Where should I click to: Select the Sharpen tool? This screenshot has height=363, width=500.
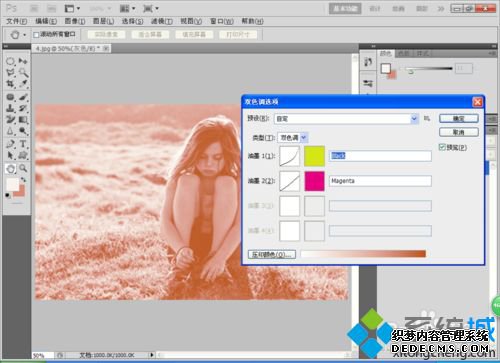point(10,131)
